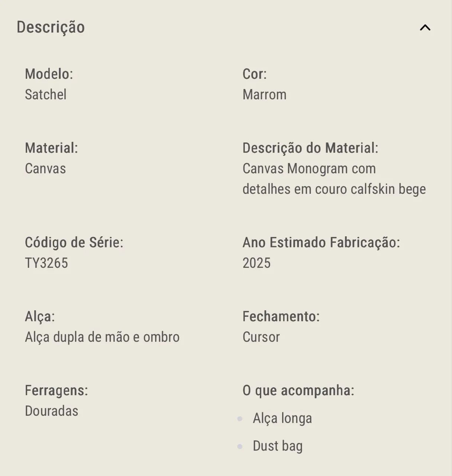Screen dimensions: 452x476
Task: Click the Marrom color value
Action: 265,94
